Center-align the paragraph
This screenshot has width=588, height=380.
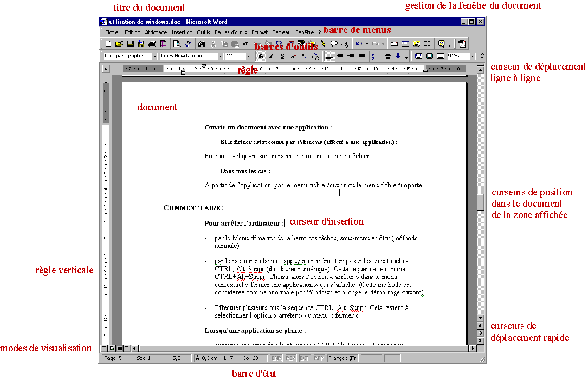pos(340,56)
